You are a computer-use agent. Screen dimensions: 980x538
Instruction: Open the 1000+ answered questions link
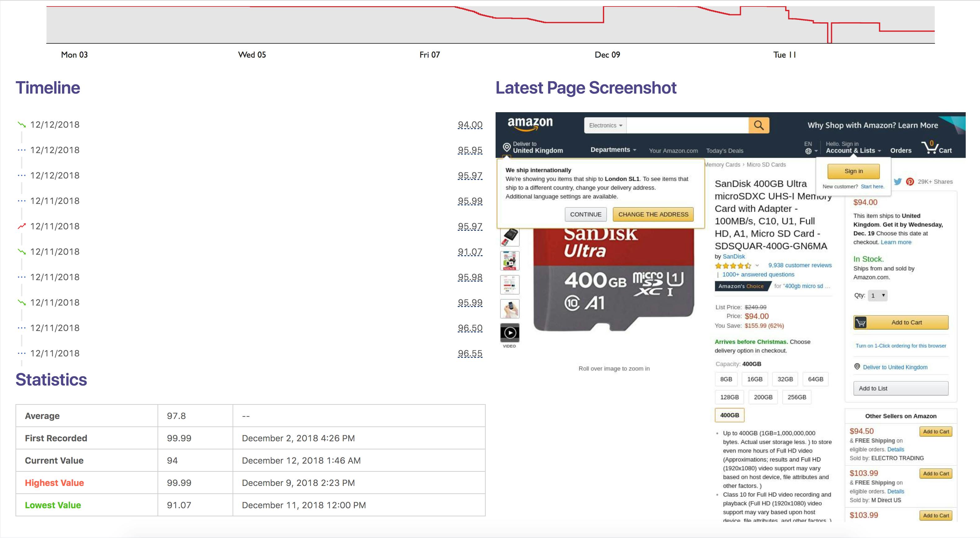pyautogui.click(x=758, y=275)
